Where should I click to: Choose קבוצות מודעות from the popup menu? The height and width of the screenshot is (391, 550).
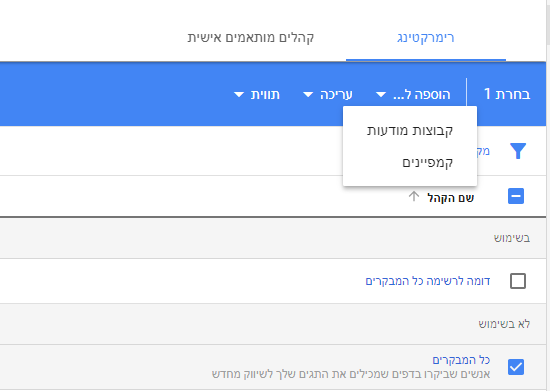point(410,131)
